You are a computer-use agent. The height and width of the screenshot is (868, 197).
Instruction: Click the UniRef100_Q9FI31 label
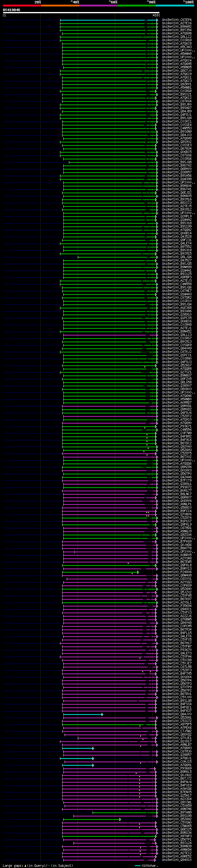tap(177, 240)
